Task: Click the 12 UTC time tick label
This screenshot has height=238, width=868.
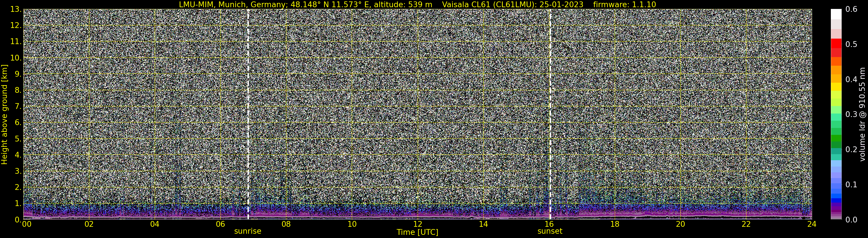Action: [x=417, y=224]
